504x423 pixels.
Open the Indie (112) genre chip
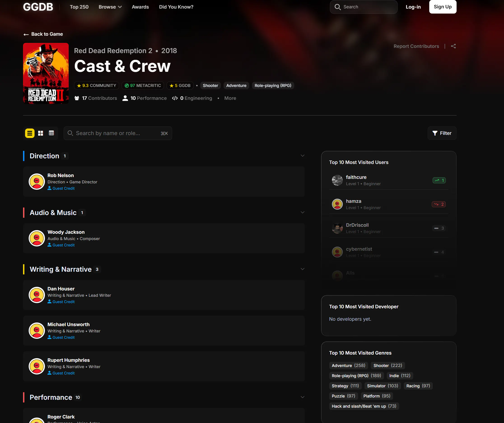(x=400, y=376)
